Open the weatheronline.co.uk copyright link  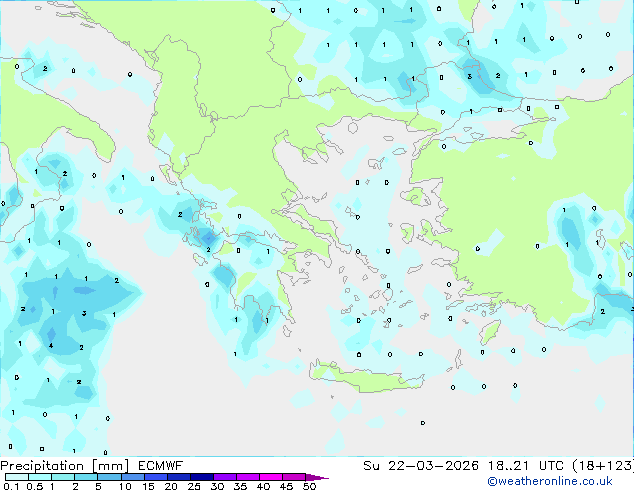pos(550,481)
